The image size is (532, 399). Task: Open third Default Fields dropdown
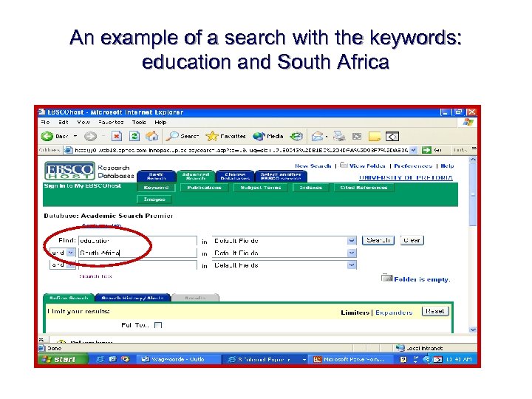[x=352, y=265]
